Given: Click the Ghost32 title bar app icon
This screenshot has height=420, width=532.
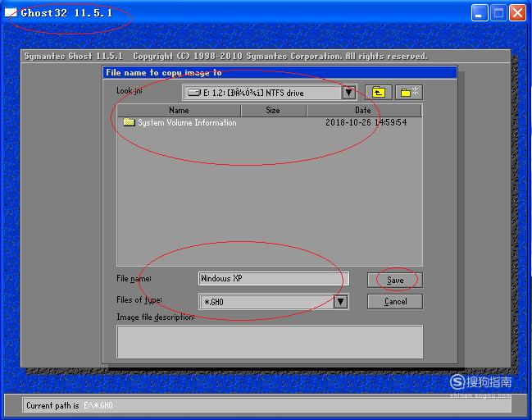Looking at the screenshot, I should click(x=11, y=13).
